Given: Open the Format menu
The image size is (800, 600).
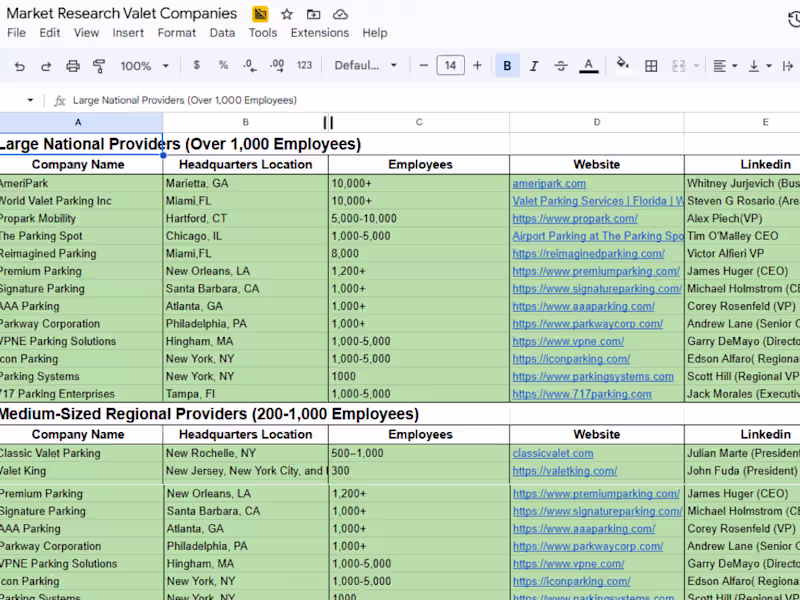Looking at the screenshot, I should 176,33.
